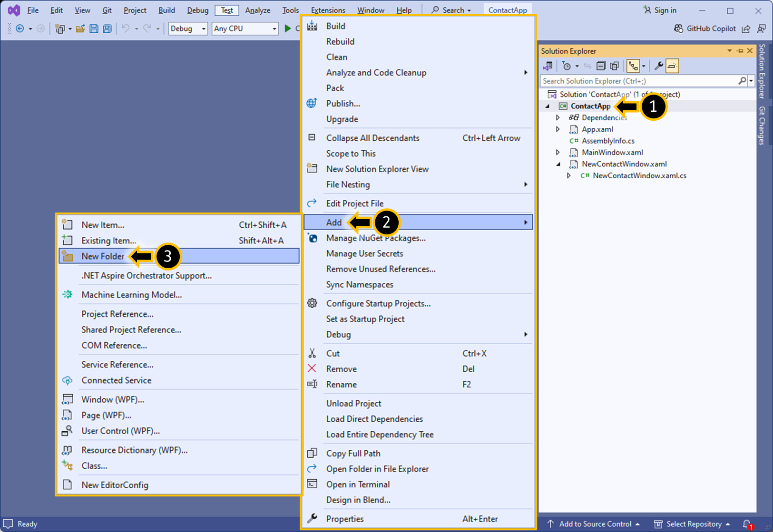The width and height of the screenshot is (773, 532).
Task: Open Solution Explorer window options dropdown arrow
Action: click(729, 51)
